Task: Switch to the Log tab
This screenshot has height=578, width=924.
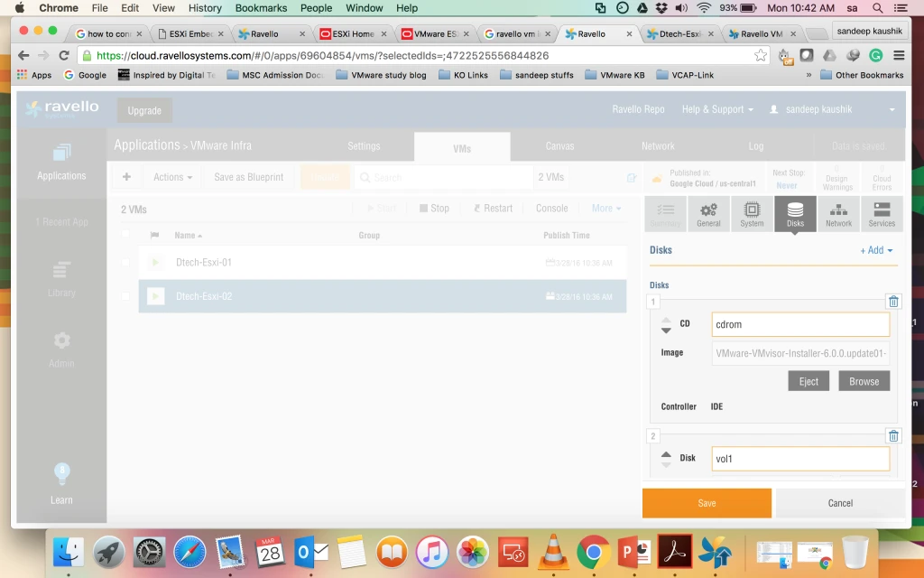Action: pyautogui.click(x=755, y=145)
